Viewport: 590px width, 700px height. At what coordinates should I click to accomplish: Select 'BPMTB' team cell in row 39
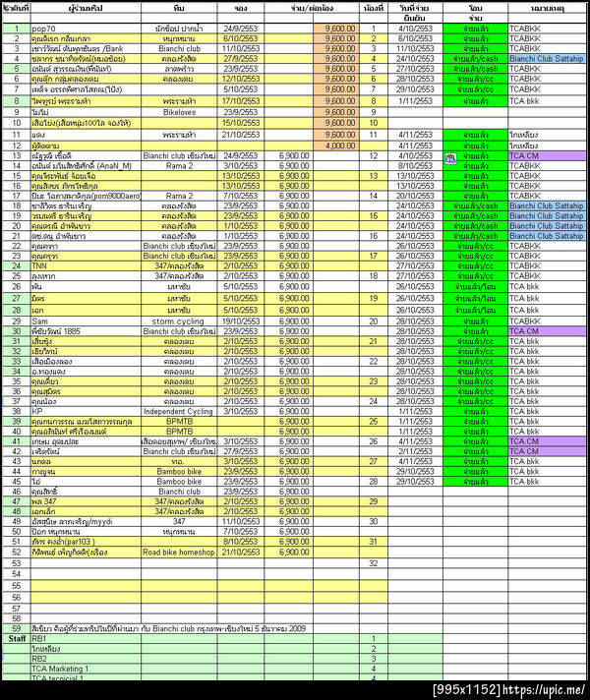179,422
